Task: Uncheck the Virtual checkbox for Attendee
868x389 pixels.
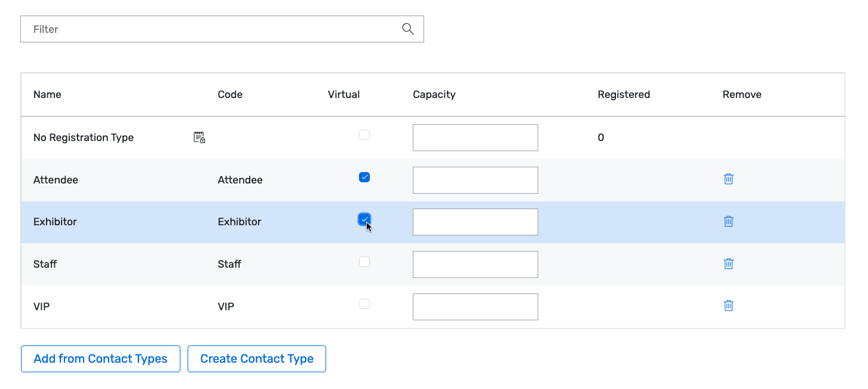Action: pos(364,177)
